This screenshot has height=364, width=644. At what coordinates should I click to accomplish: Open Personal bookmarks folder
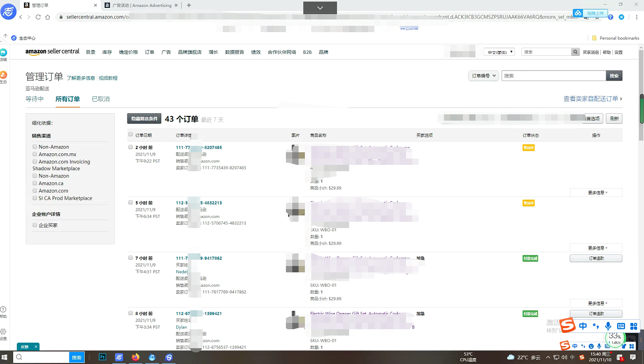(x=616, y=38)
